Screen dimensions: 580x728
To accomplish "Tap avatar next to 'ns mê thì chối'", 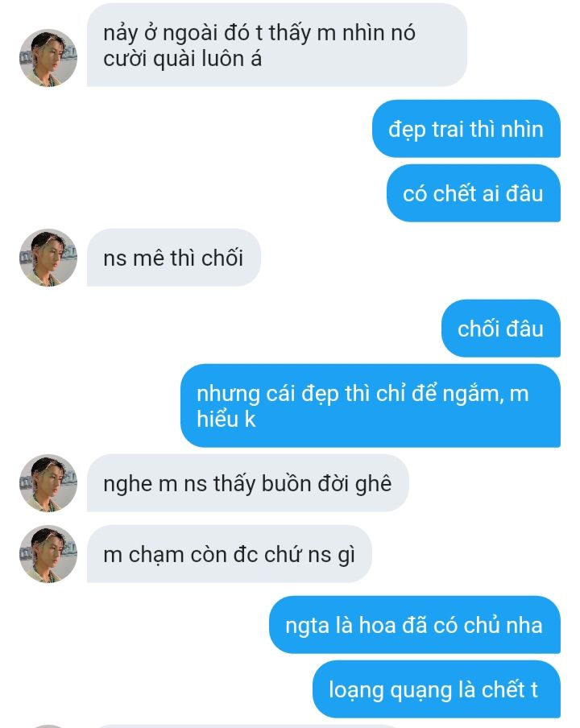I will pyautogui.click(x=48, y=257).
